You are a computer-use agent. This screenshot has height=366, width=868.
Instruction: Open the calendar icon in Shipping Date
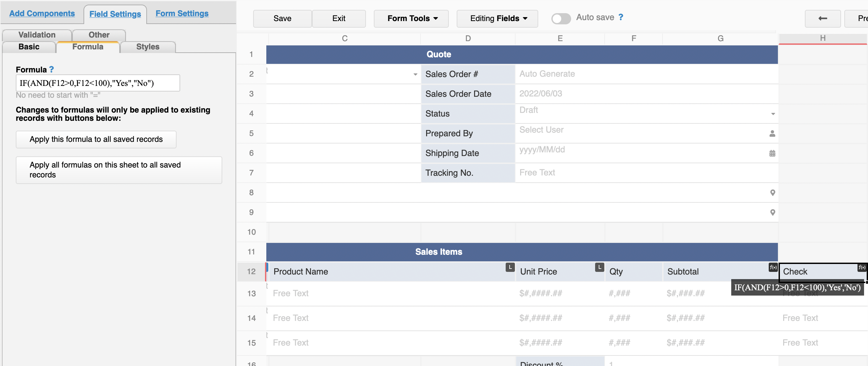(772, 153)
